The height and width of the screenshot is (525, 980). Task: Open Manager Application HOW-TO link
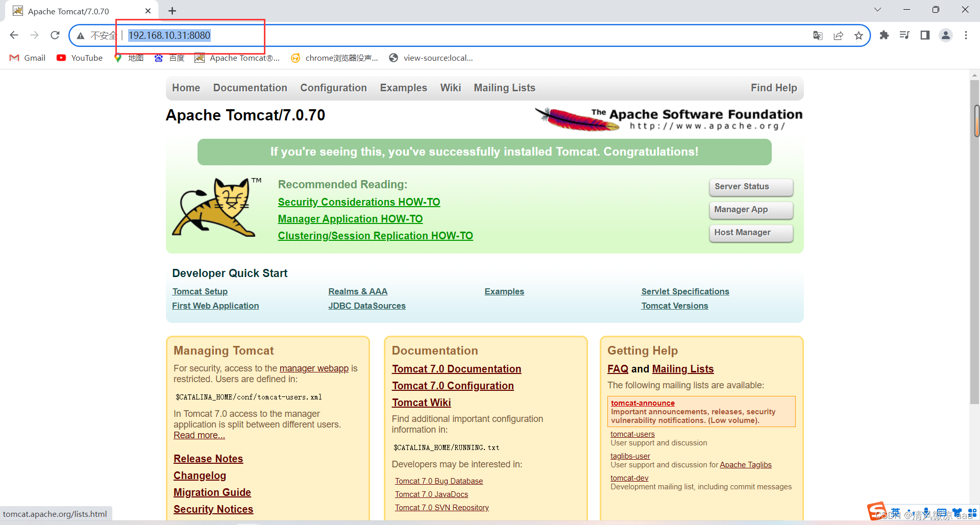point(350,219)
